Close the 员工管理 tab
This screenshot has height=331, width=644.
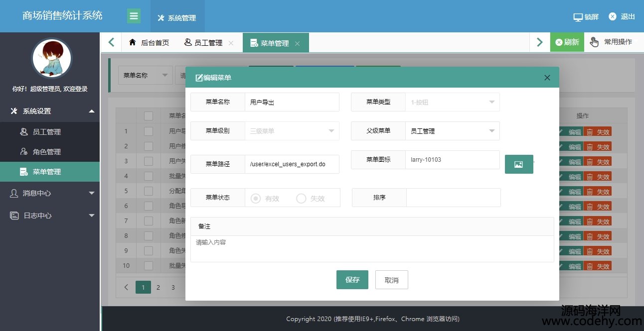pyautogui.click(x=231, y=43)
